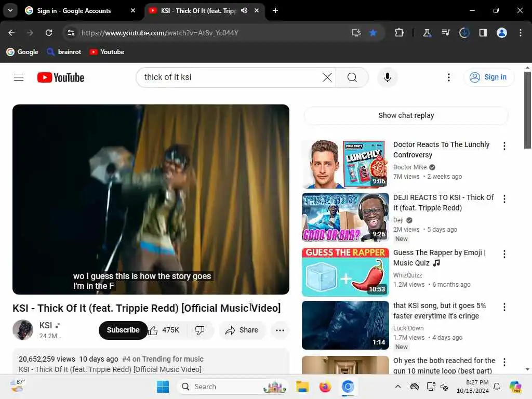Click Show chat replay button
532x399 pixels.
(x=406, y=115)
